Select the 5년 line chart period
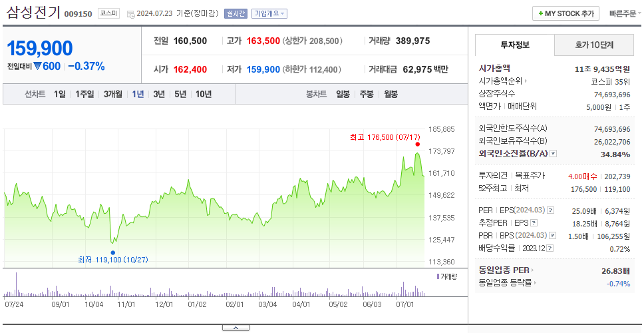Screen dimensions: 644x333 [180, 94]
